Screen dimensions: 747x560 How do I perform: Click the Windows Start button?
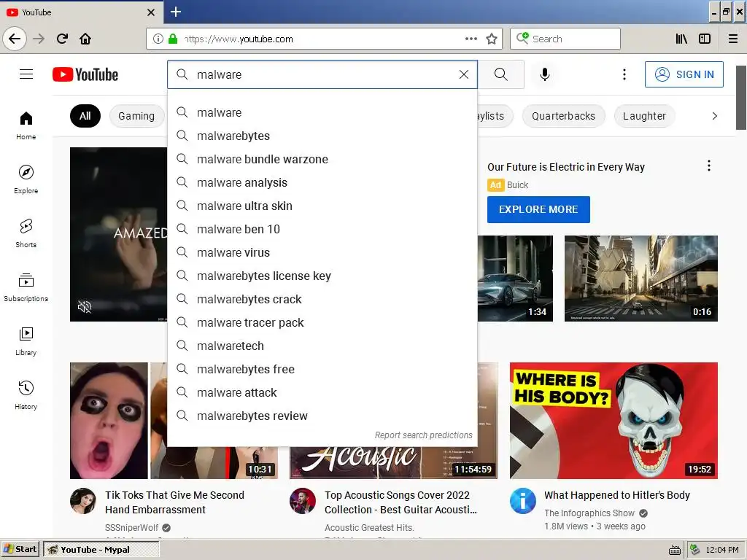[x=20, y=550]
